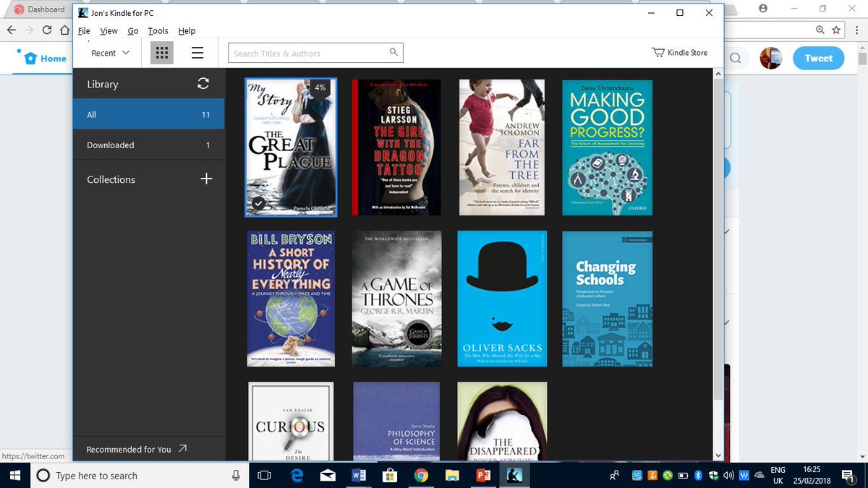Select A Short History of Nearly Everything cover
868x488 pixels.
click(x=290, y=299)
